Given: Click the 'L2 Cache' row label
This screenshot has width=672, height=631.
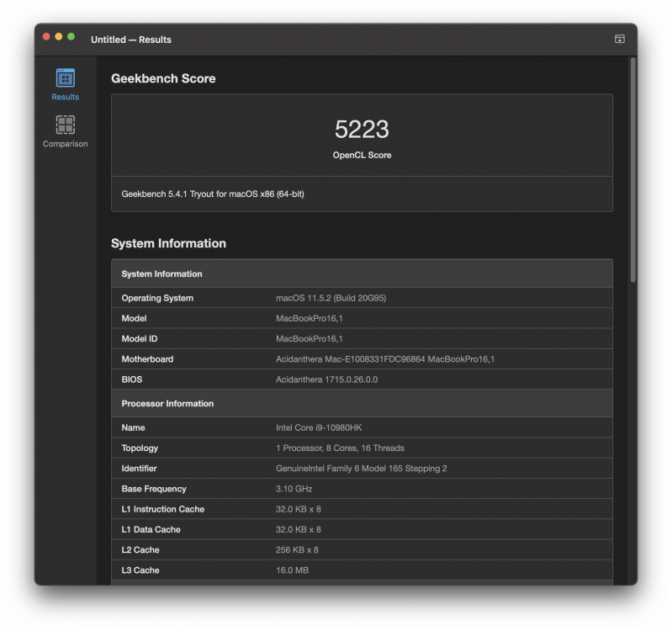Looking at the screenshot, I should click(x=140, y=550).
